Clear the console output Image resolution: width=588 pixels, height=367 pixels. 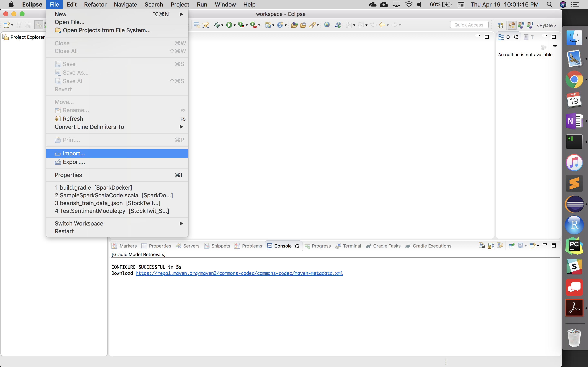click(x=482, y=246)
